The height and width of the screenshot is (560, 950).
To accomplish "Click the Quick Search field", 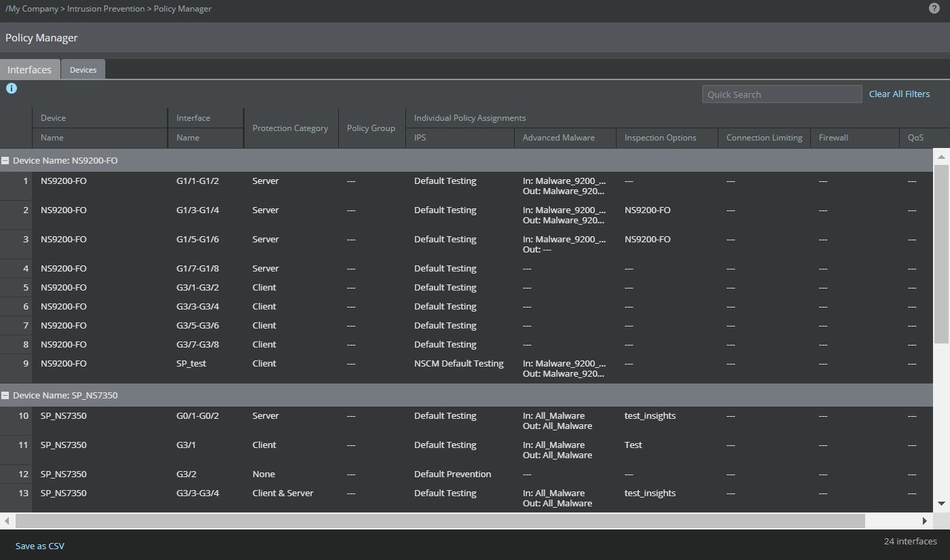I will pos(782,94).
